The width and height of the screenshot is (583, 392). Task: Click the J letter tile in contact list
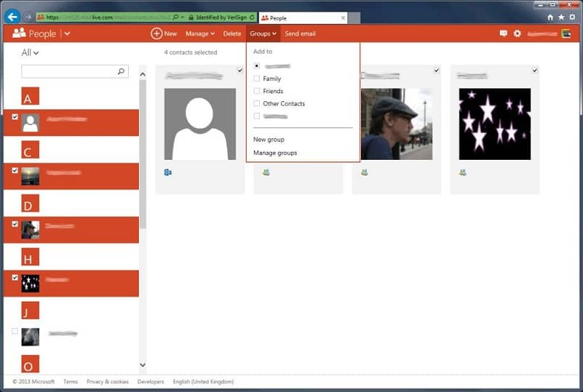pos(30,310)
